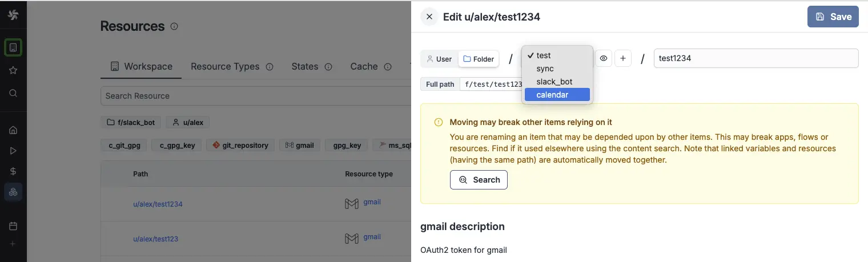Click the Windmill logo icon
Screen dimensions: 868x262
[x=13, y=15]
